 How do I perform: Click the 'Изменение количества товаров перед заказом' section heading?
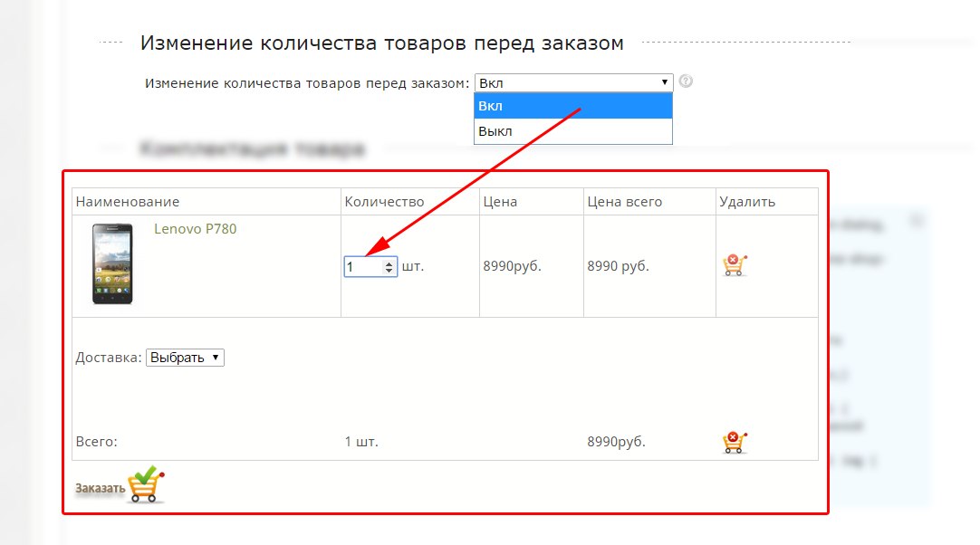381,43
